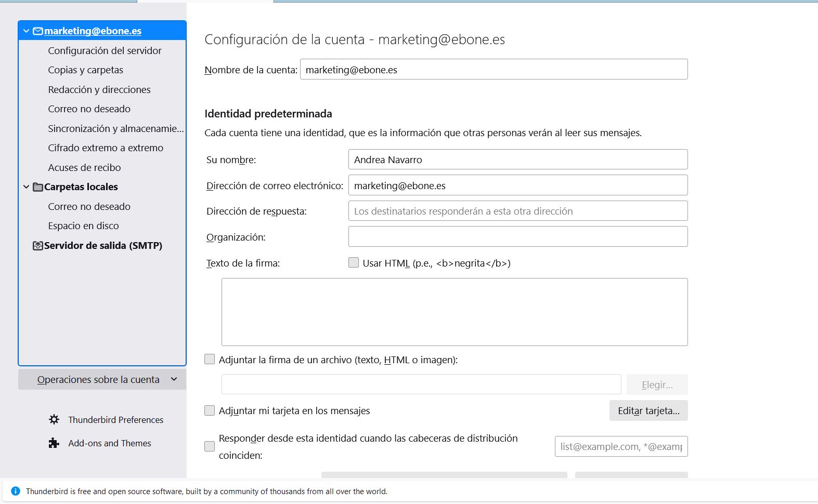The image size is (818, 504).
Task: Enable Responder desde esta identidad checkbox
Action: [x=210, y=446]
